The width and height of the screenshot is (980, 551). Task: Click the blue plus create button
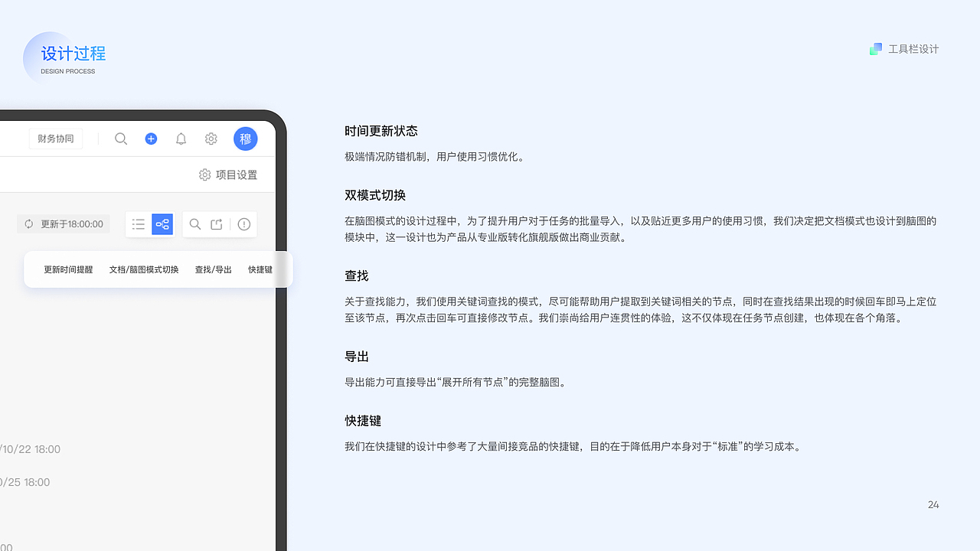(151, 139)
